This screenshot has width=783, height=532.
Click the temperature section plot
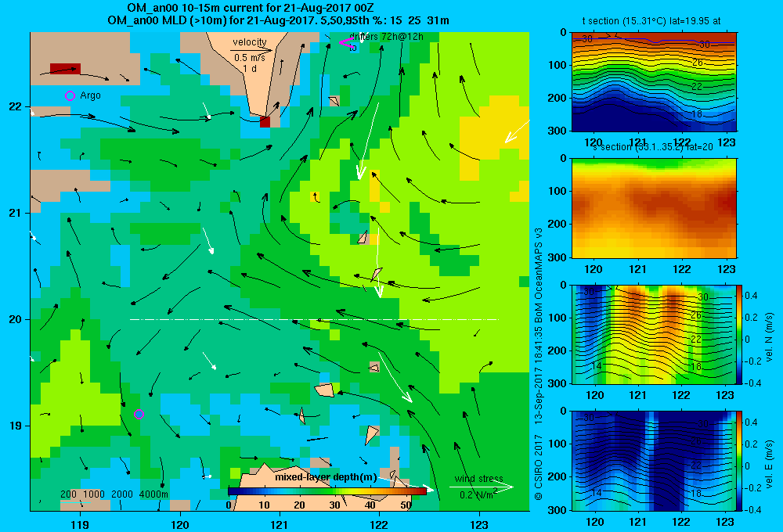[654, 81]
